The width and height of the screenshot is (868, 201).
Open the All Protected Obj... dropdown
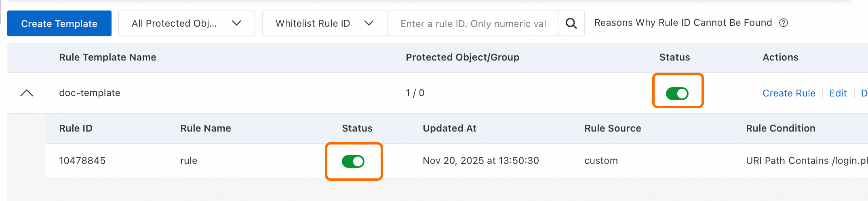[187, 23]
